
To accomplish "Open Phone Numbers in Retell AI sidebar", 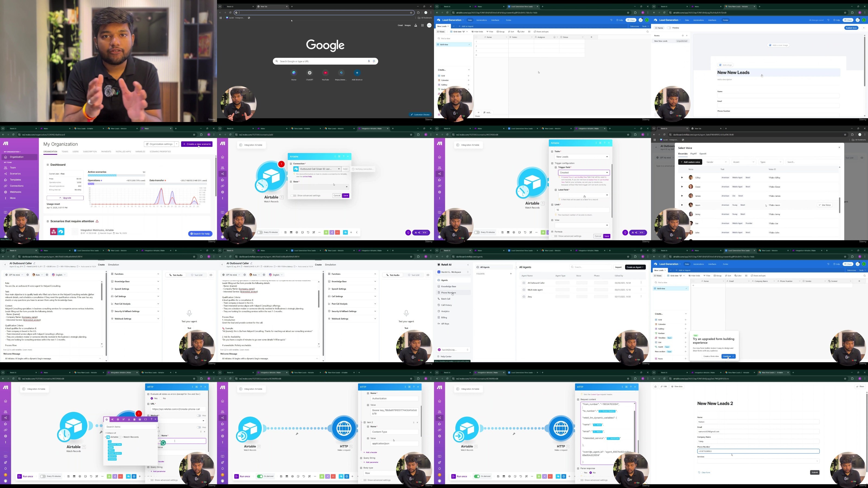I will pyautogui.click(x=453, y=293).
